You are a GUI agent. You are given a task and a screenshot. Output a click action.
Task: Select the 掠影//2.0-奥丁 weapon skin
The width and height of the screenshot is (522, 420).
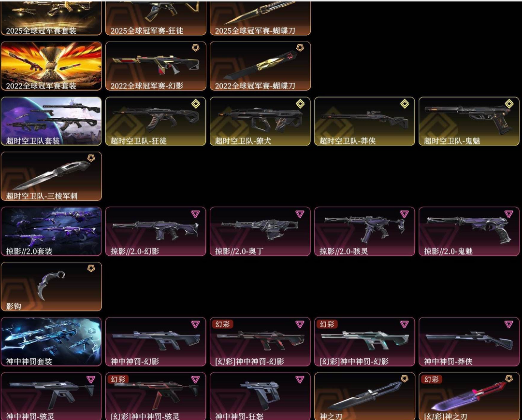261,231
